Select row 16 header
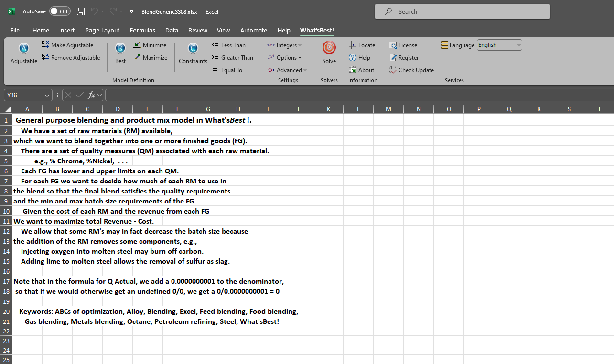Screen dimensions: 614x364 pos(6,271)
